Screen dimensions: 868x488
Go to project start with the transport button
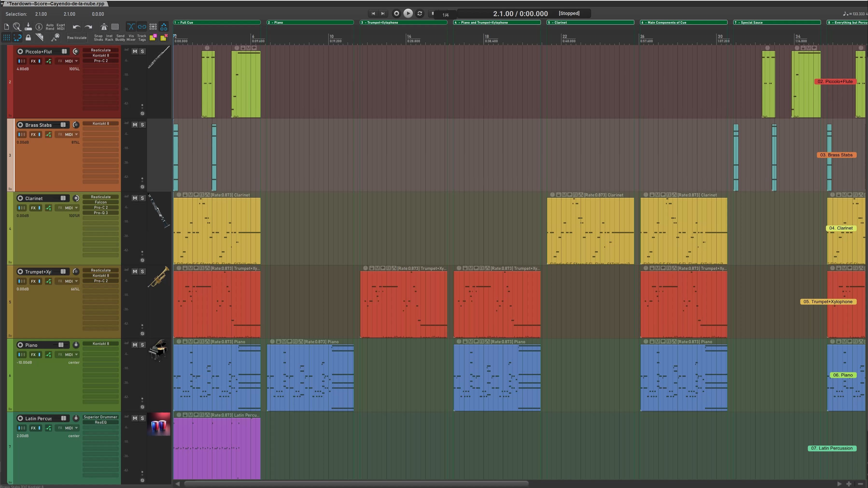tap(373, 14)
